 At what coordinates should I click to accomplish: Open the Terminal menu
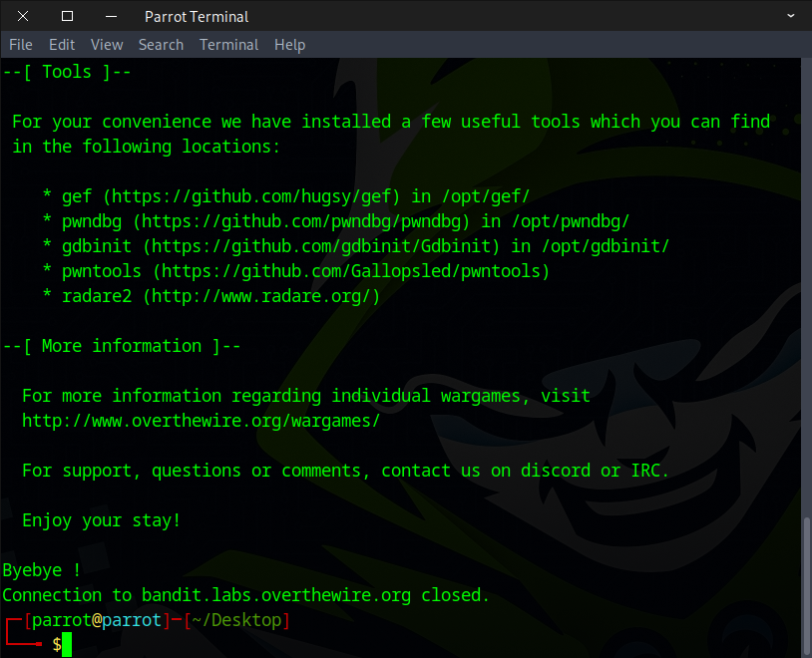click(228, 45)
